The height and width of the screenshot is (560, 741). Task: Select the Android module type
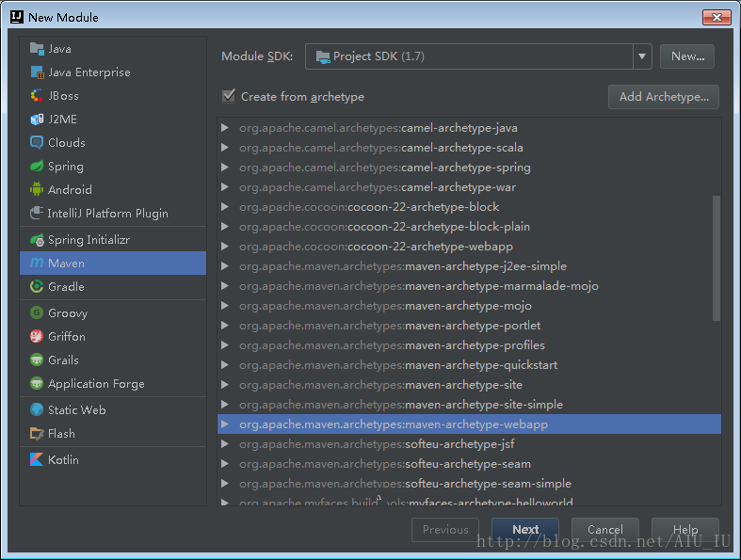[x=113, y=189]
